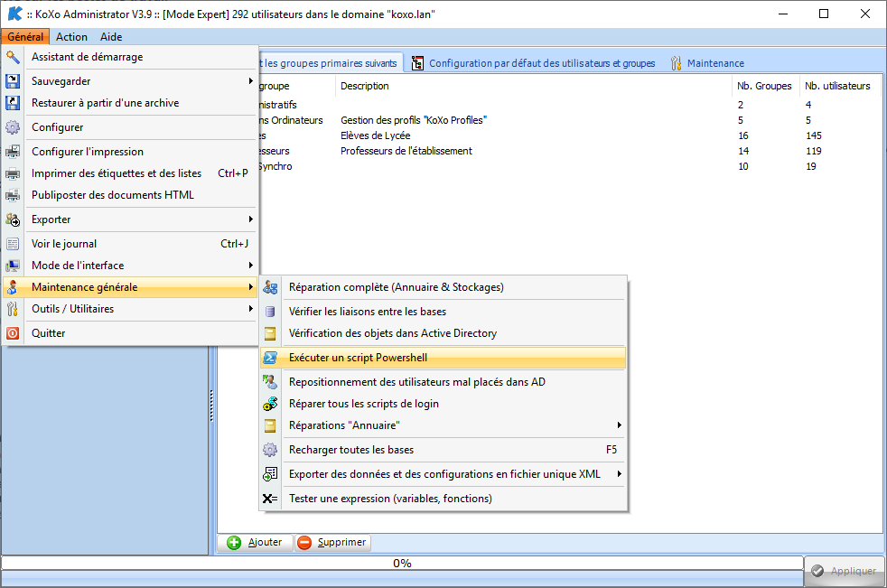Click the printer setup icon beside Configurer l'impression
Image resolution: width=887 pixels, height=588 pixels.
(x=13, y=152)
